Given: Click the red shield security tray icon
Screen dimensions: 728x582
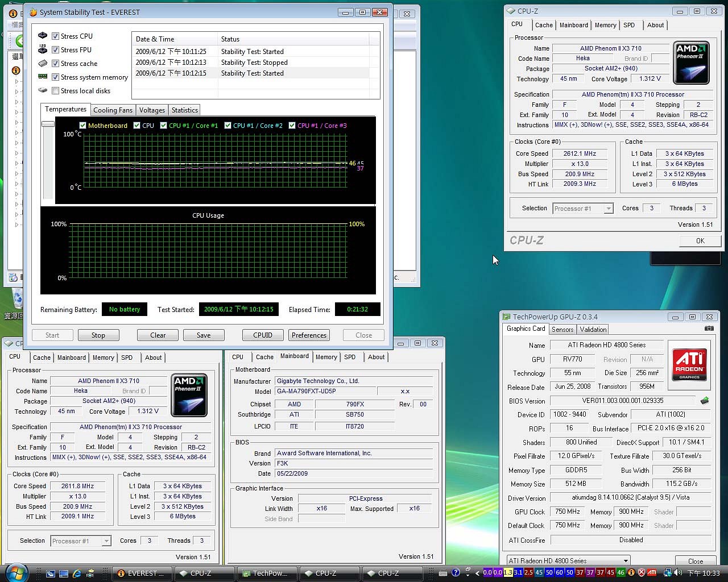Looking at the screenshot, I should (x=642, y=573).
